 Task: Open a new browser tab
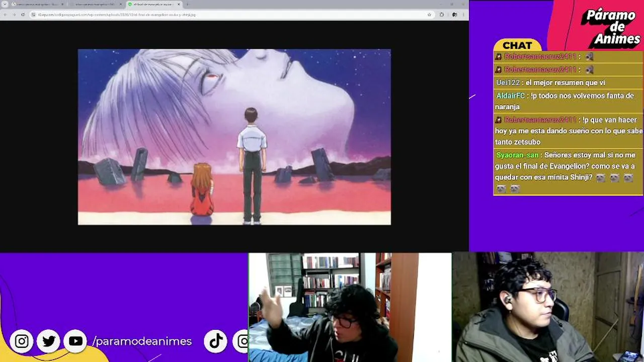[x=187, y=4]
